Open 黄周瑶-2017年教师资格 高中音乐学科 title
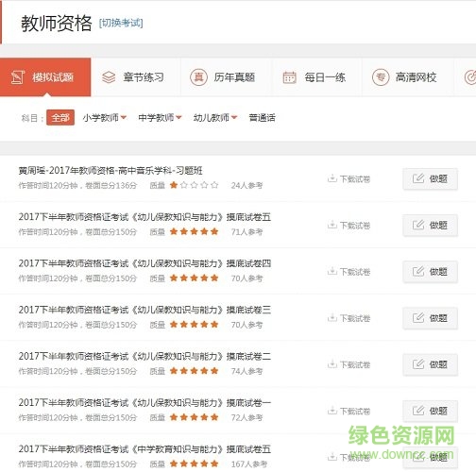 pos(110,171)
